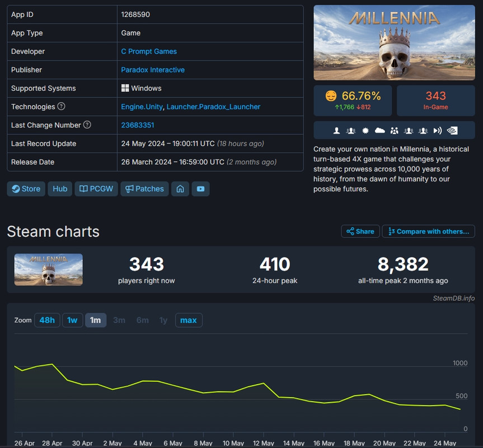This screenshot has width=483, height=448.
Task: Set chart zoom to 48h
Action: click(47, 320)
